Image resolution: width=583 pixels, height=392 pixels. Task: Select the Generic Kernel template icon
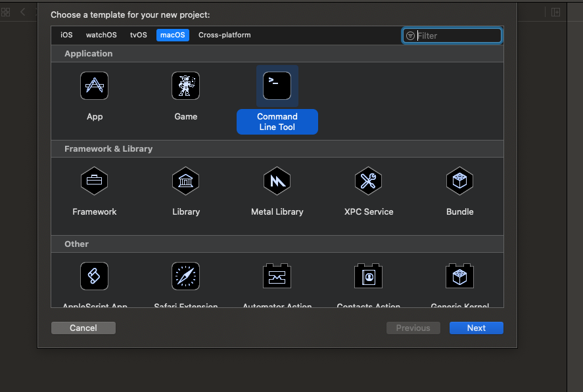tap(460, 276)
